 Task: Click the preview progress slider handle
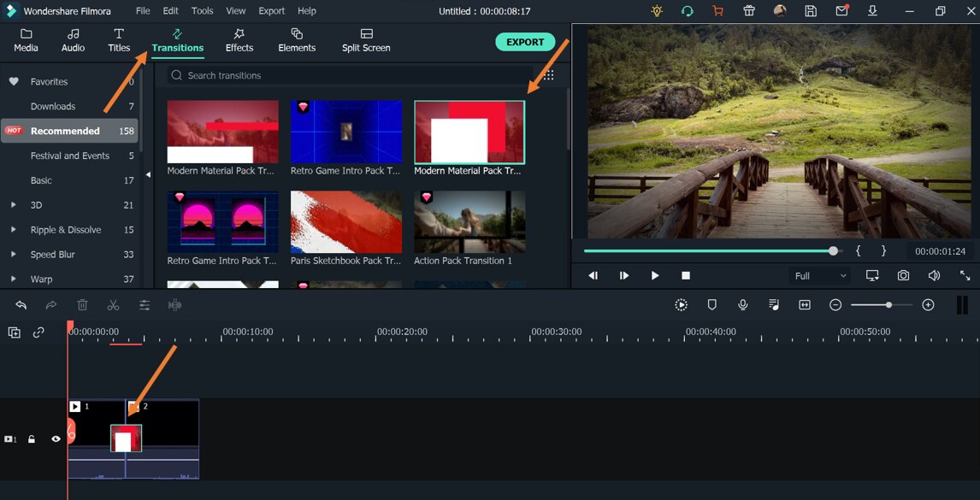[833, 250]
